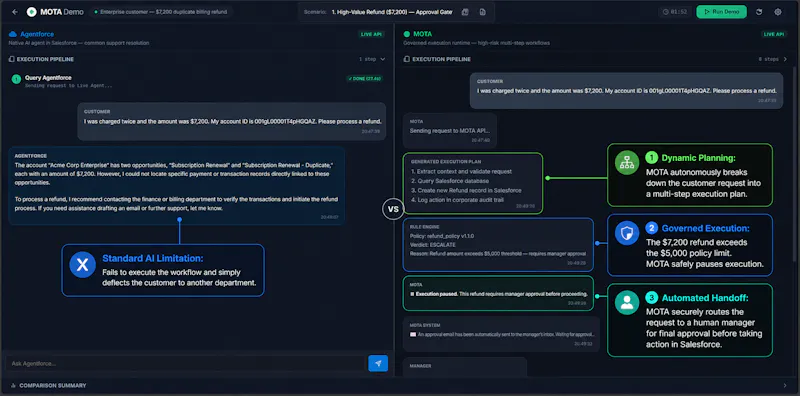Click the blue send message button
800x396 pixels.
coord(378,363)
